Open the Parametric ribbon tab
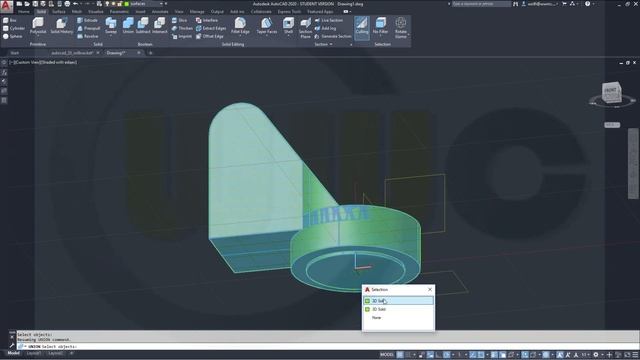Image resolution: width=640 pixels, height=360 pixels. [119, 11]
